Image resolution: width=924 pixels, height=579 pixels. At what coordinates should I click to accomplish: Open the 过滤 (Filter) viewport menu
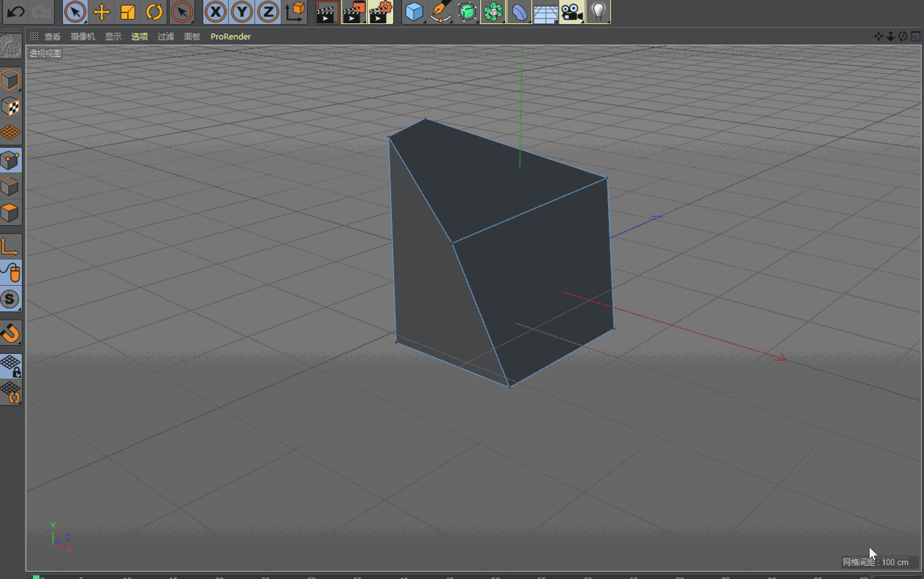click(166, 37)
